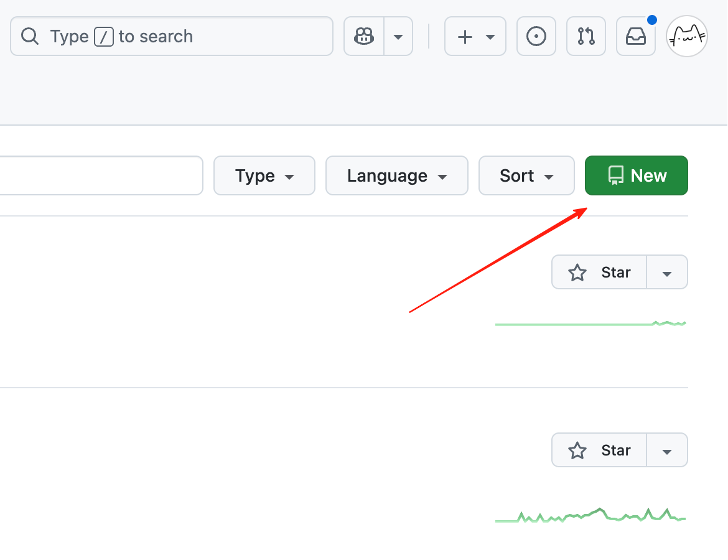Open GitHub Copilot chat icon
This screenshot has width=728, height=560.
(364, 37)
